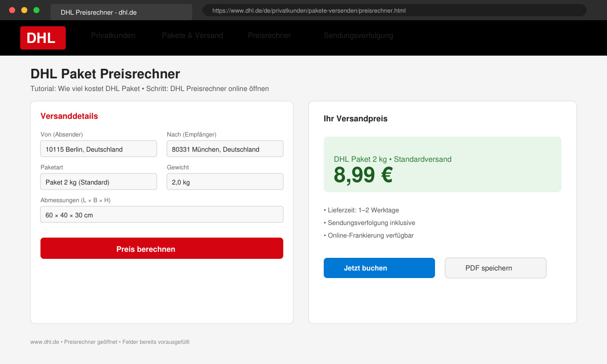Edit the Nach (Empfänger) field

[x=225, y=149]
